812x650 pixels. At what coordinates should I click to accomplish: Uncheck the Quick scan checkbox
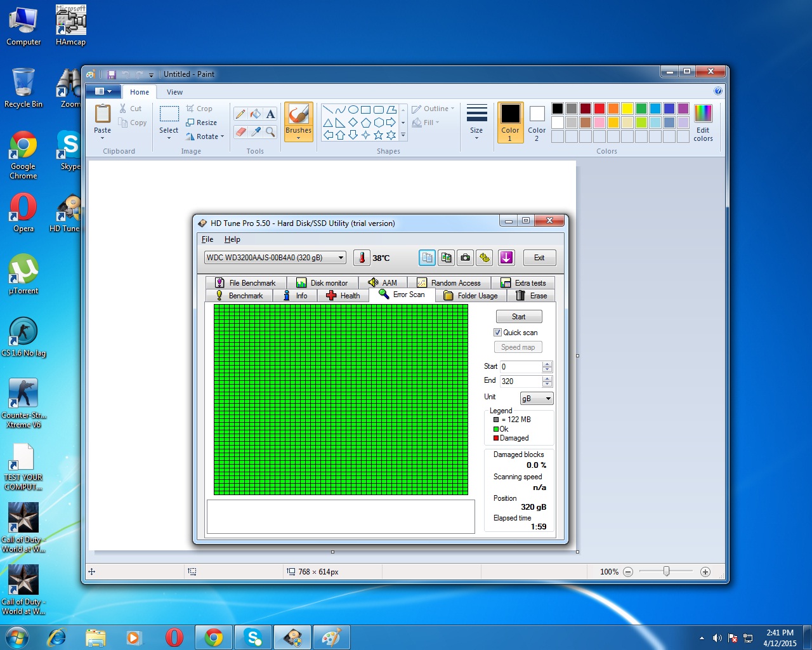coord(498,333)
